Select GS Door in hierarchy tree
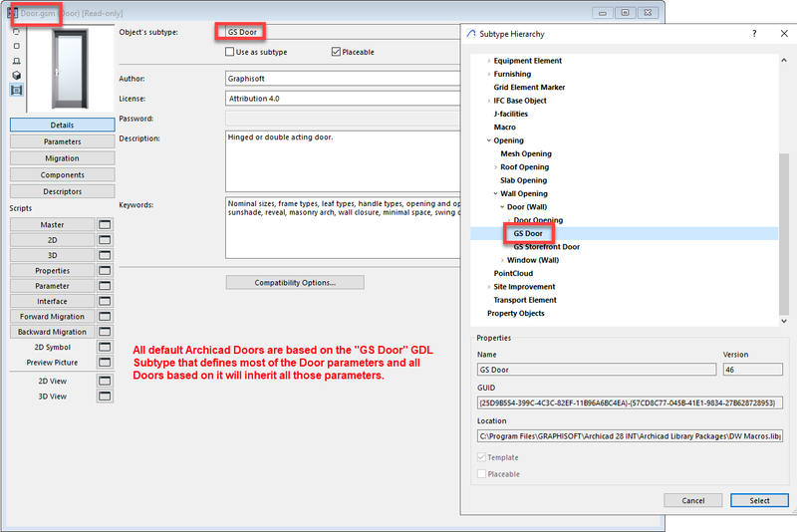797x532 pixels. [528, 233]
